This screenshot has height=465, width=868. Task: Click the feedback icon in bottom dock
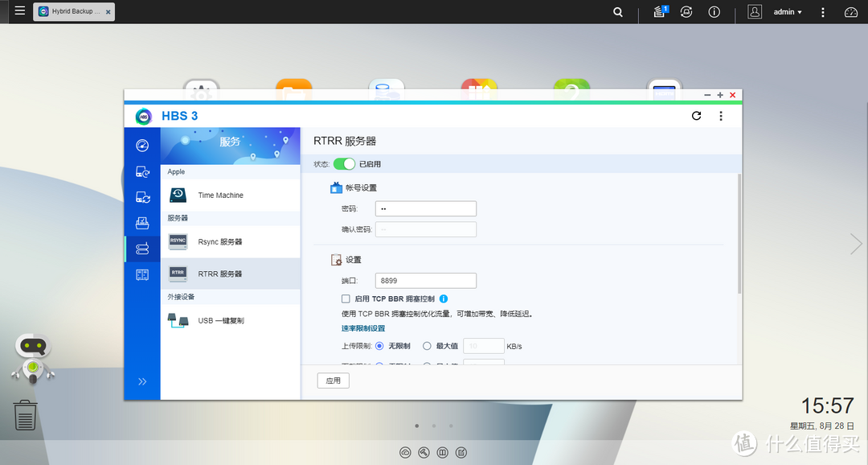[461, 453]
